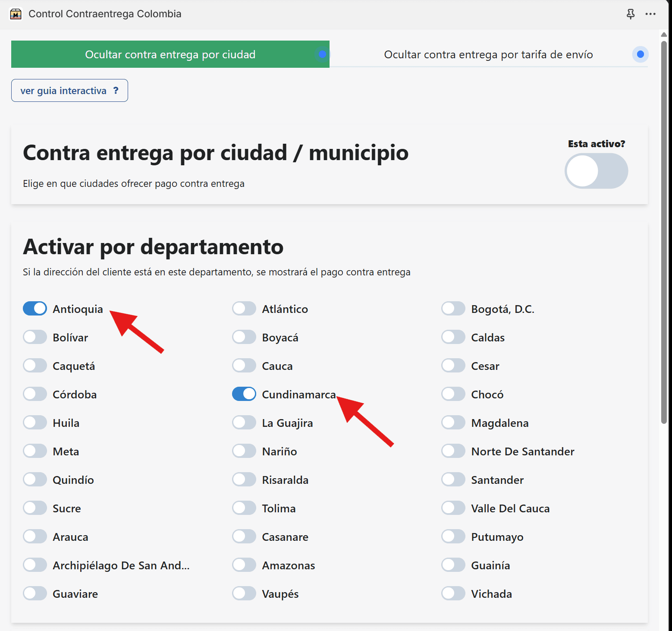The image size is (672, 631).
Task: Turn on the Bolívar switch
Action: [x=35, y=337]
